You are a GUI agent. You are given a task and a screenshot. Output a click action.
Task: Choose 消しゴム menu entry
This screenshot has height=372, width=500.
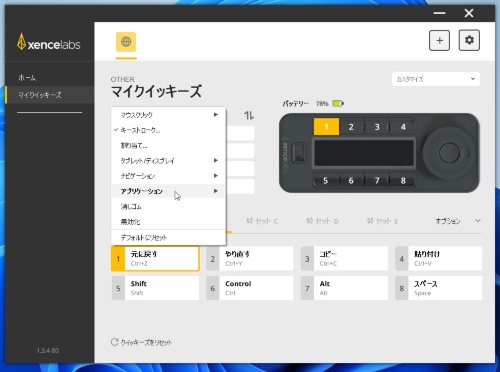pyautogui.click(x=169, y=206)
